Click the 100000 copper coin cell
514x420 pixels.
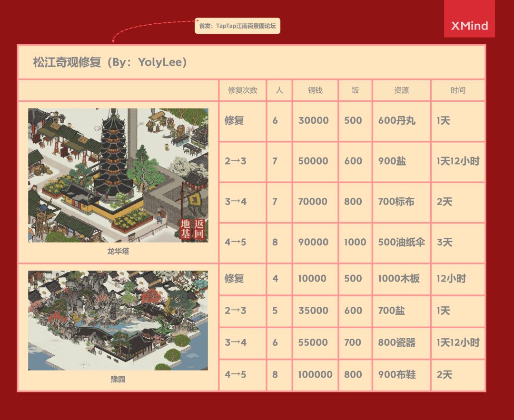316,375
